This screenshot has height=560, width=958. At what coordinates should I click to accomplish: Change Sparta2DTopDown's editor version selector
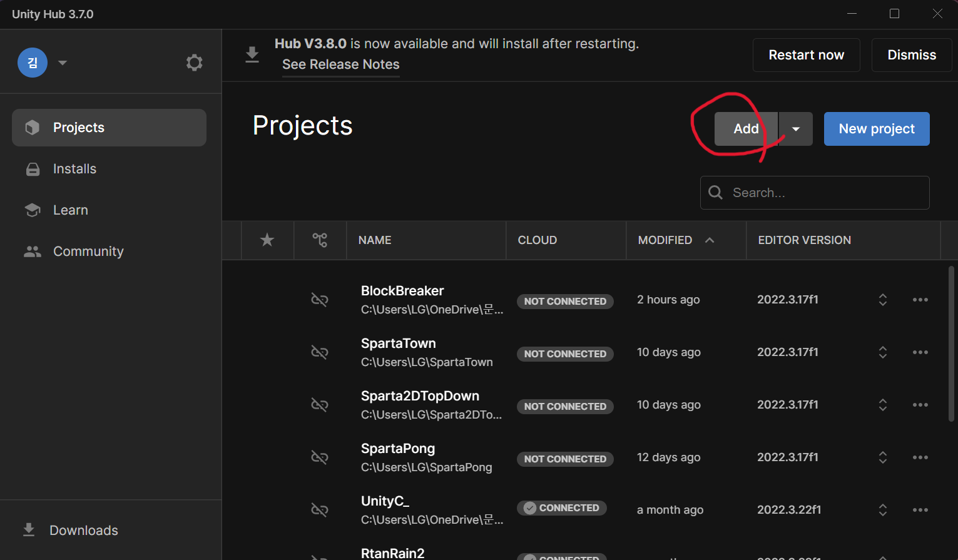click(x=883, y=405)
